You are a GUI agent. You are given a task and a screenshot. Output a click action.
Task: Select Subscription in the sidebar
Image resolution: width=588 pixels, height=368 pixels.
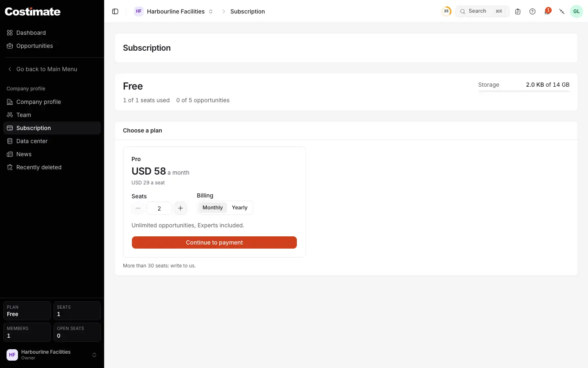point(52,128)
